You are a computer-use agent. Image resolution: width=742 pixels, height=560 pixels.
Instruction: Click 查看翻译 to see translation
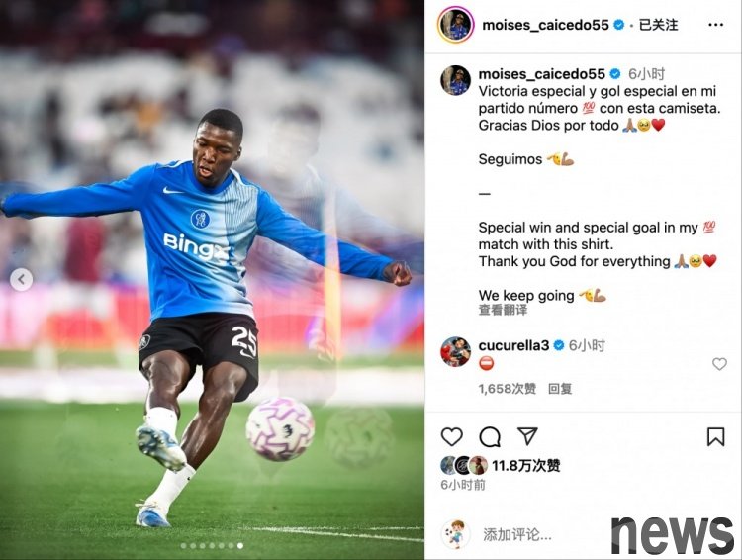[503, 310]
